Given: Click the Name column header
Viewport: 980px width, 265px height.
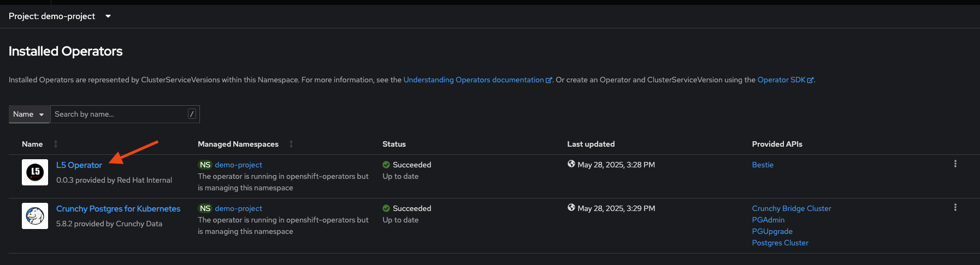Looking at the screenshot, I should click(32, 144).
